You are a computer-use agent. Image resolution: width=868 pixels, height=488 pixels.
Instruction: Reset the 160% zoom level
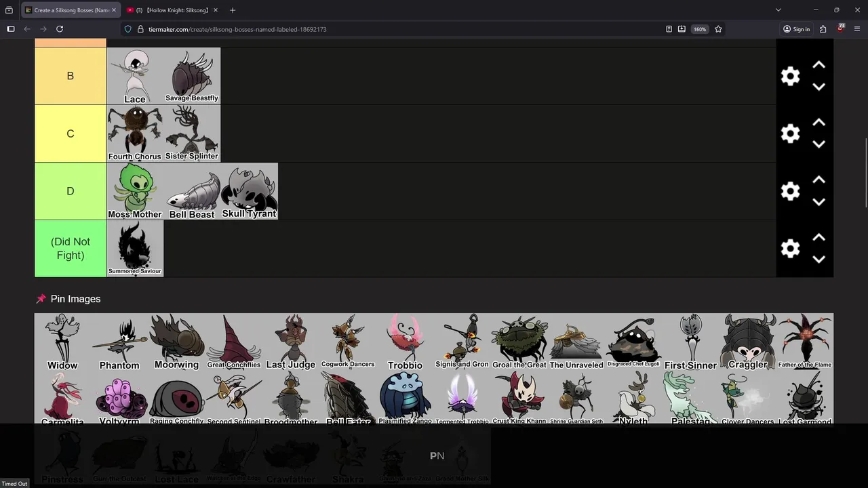[700, 29]
